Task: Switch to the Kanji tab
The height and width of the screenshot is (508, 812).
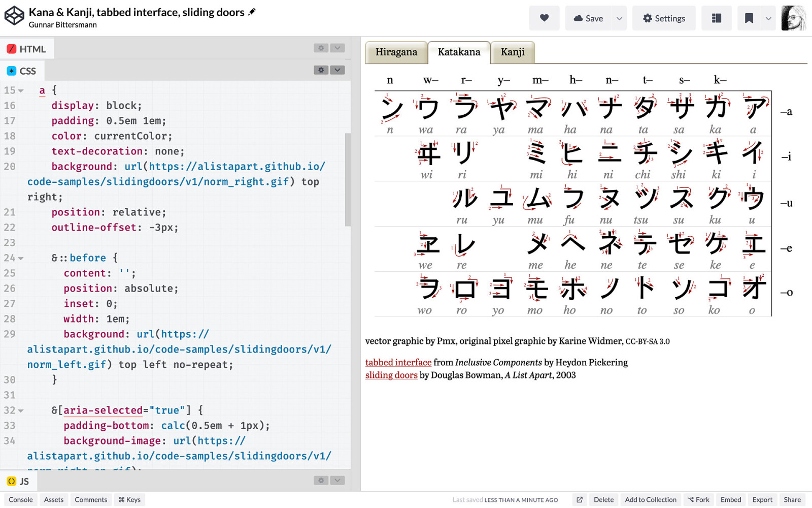Action: [x=513, y=52]
